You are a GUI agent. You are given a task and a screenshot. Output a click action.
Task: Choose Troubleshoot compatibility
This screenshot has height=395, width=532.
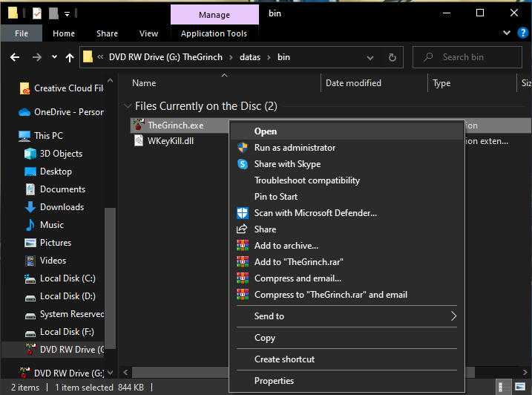[x=347, y=180]
